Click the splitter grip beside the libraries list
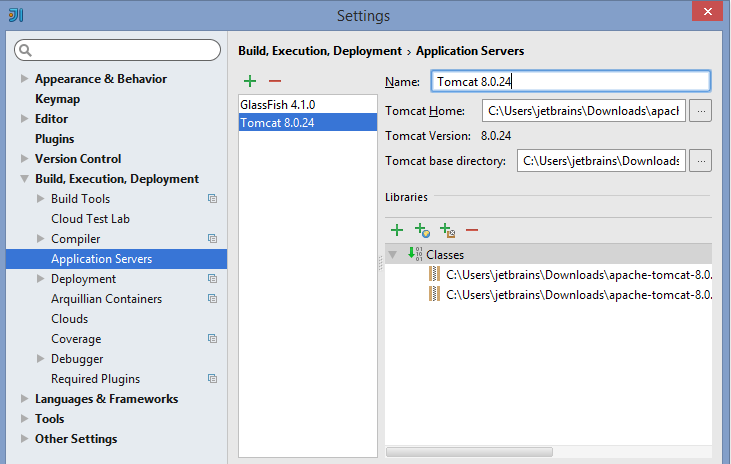The height and width of the screenshot is (464, 731). pos(380,263)
